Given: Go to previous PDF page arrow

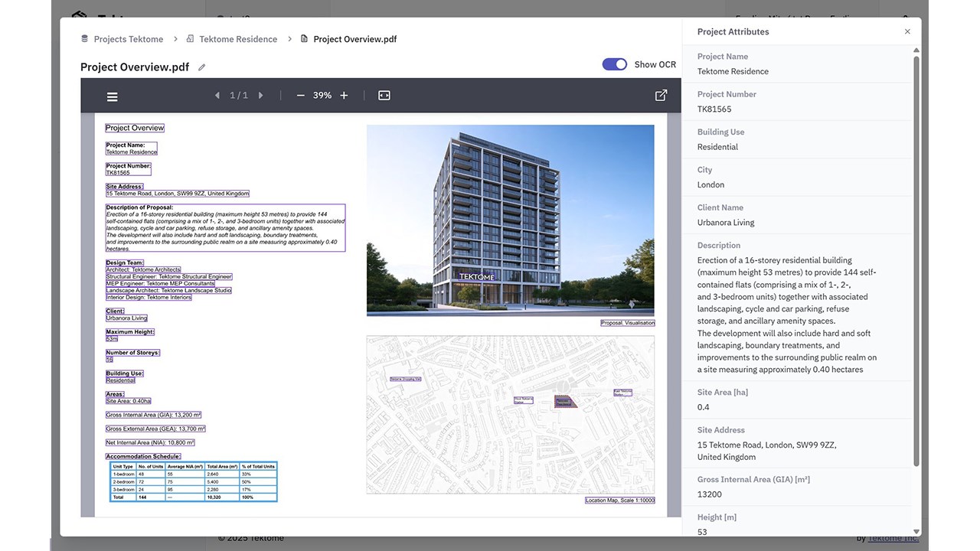Looking at the screenshot, I should click(x=217, y=96).
